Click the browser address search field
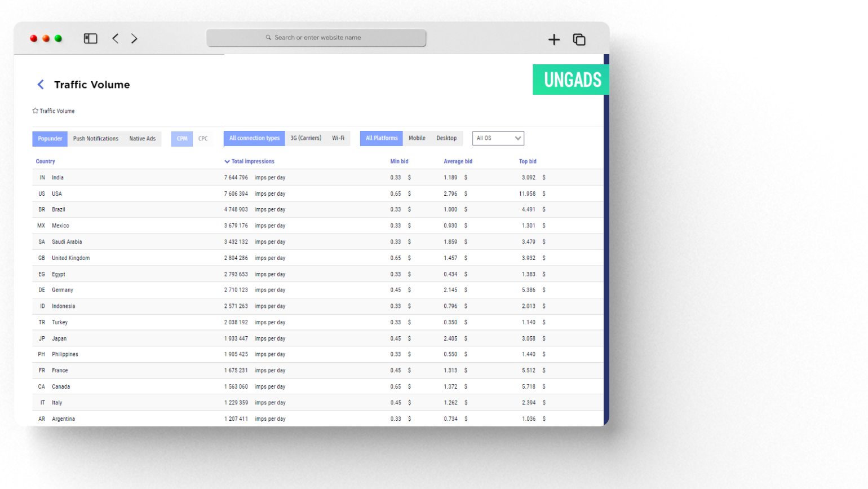The width and height of the screenshot is (868, 489). click(x=316, y=38)
